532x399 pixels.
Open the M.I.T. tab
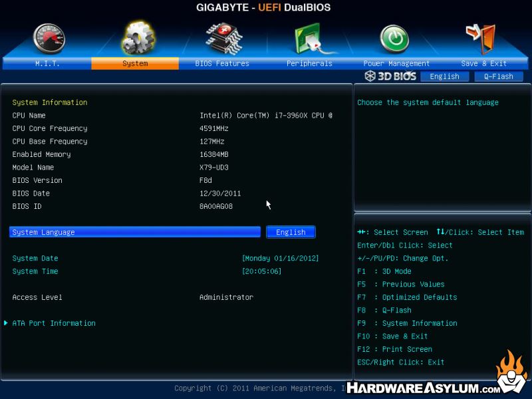click(47, 63)
